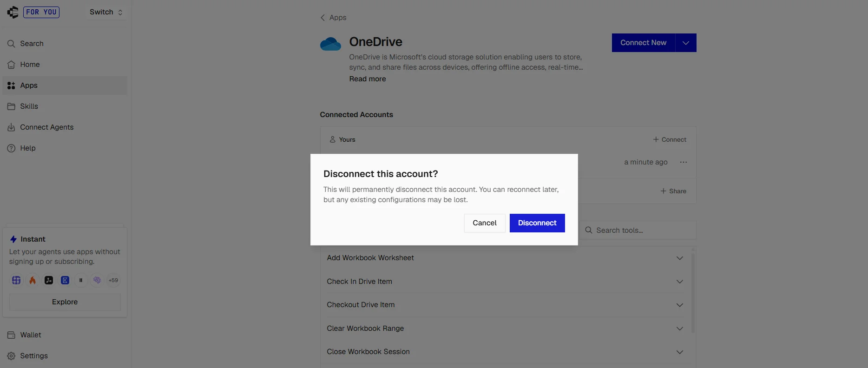
Task: Expand the Close Workbook Session tool
Action: 506,352
